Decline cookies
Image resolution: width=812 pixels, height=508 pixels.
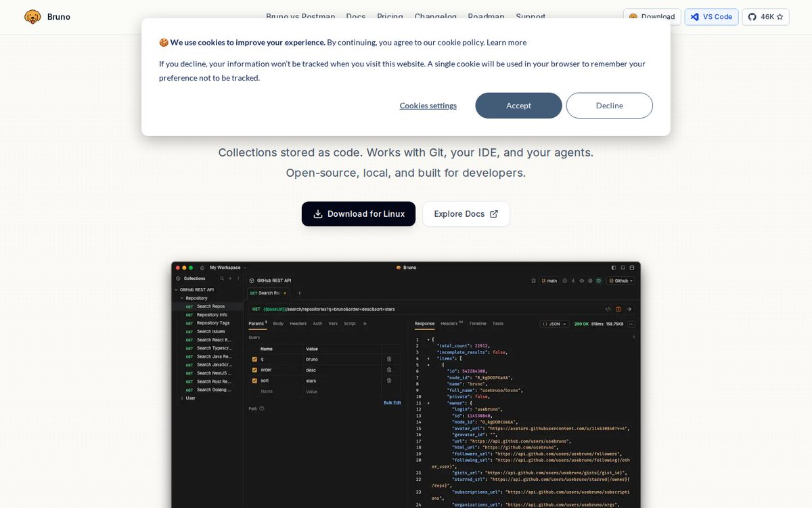point(609,106)
